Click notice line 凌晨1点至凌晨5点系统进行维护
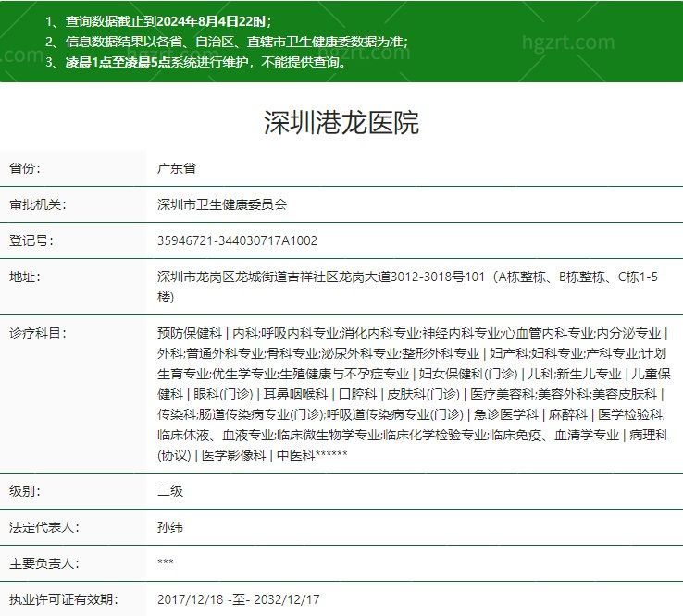This screenshot has width=683, height=616. [196, 62]
